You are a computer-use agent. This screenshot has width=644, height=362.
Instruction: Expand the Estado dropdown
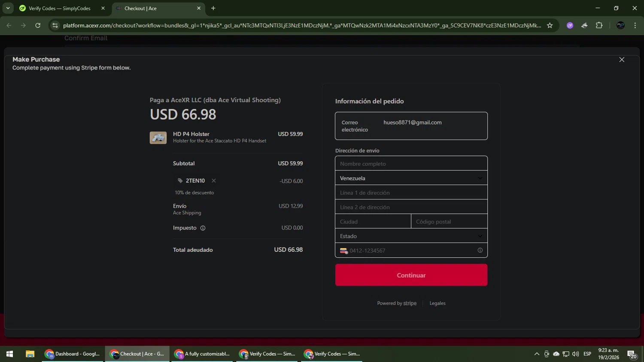(411, 236)
